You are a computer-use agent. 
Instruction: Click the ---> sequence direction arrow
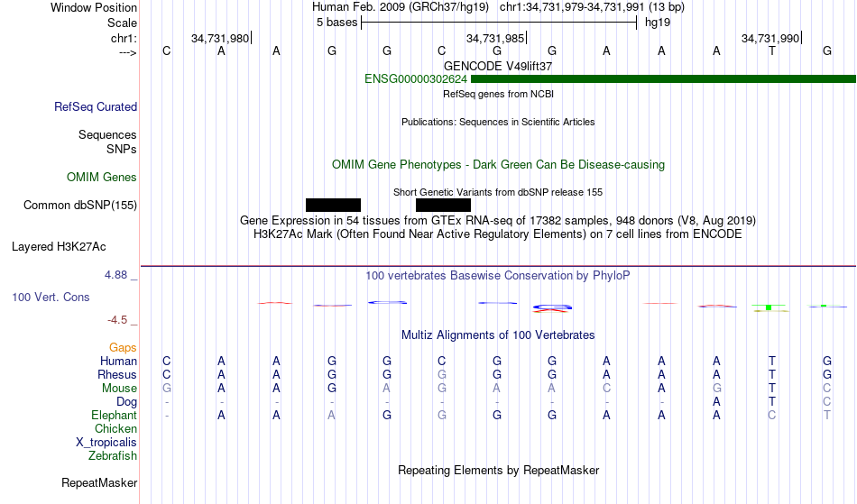(127, 52)
